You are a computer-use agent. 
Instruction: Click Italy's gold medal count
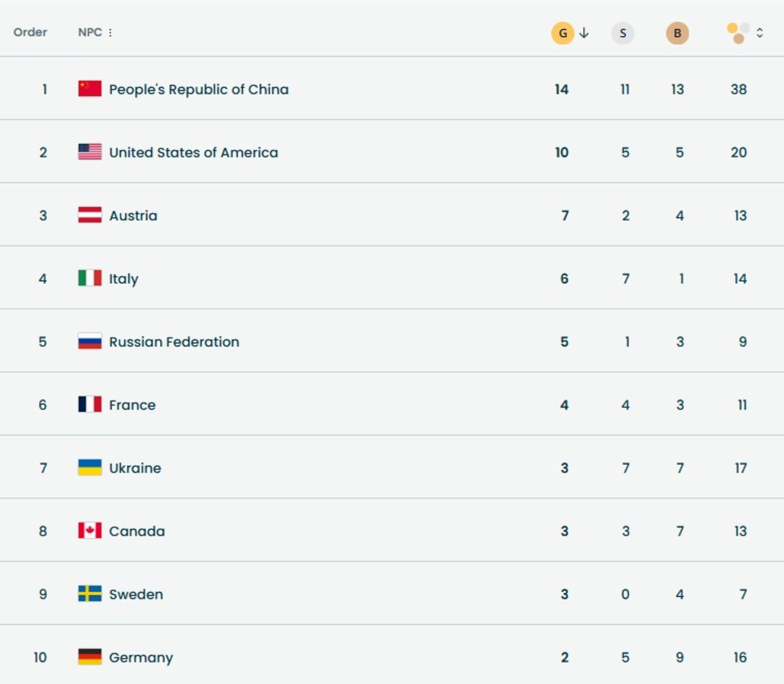tap(564, 279)
